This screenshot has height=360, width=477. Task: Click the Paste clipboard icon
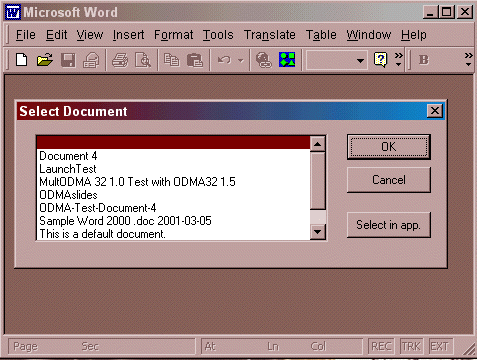(195, 60)
